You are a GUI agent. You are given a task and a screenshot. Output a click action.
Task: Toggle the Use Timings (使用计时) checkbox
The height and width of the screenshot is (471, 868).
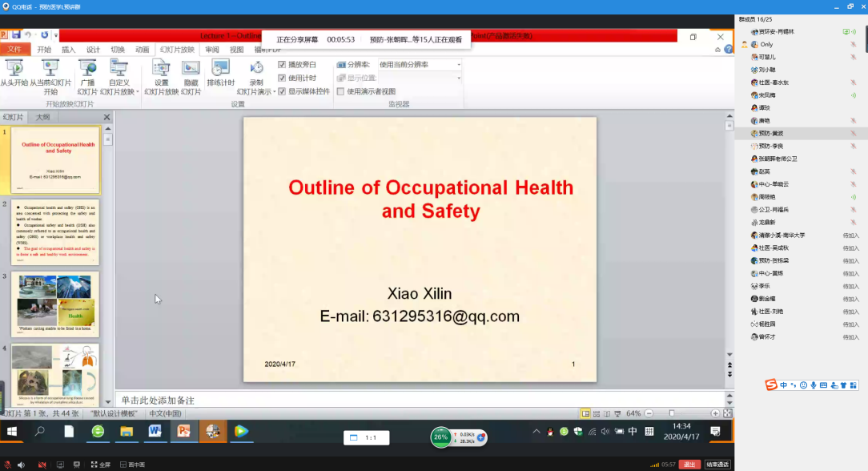pyautogui.click(x=282, y=78)
